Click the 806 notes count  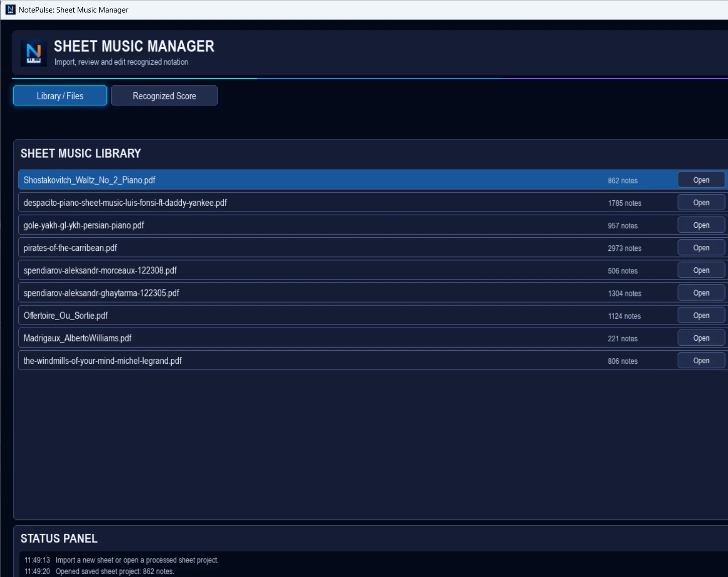(623, 361)
